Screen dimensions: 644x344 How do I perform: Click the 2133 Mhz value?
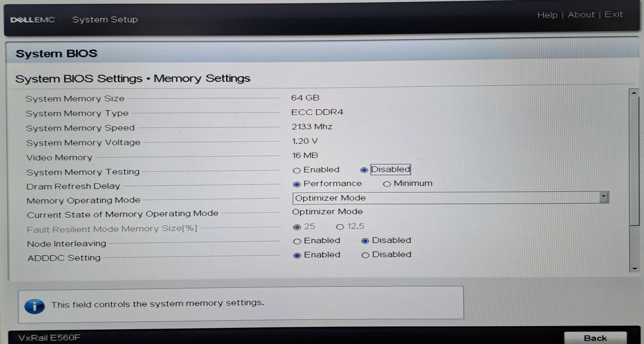[312, 127]
